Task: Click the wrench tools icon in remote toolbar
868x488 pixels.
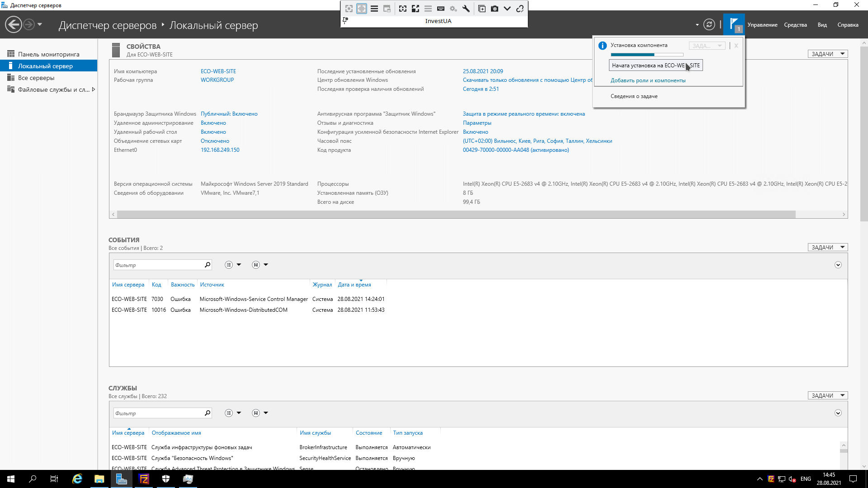Action: pos(466,9)
